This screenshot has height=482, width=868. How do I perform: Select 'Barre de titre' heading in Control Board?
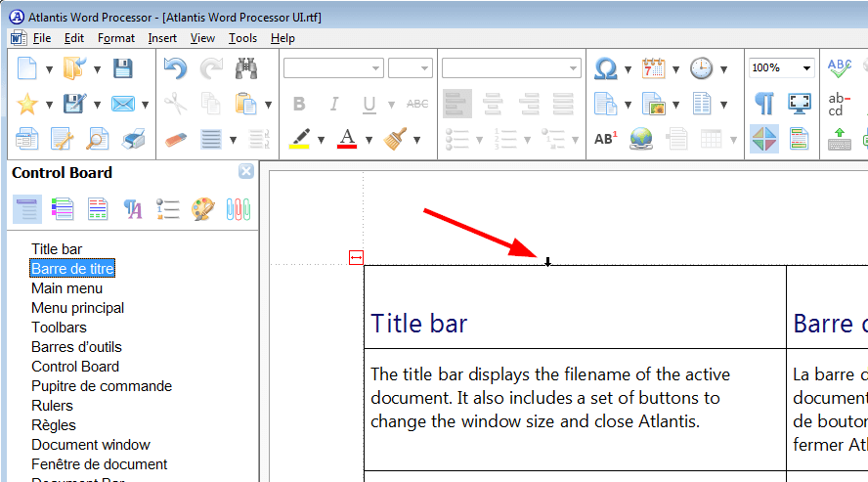72,269
